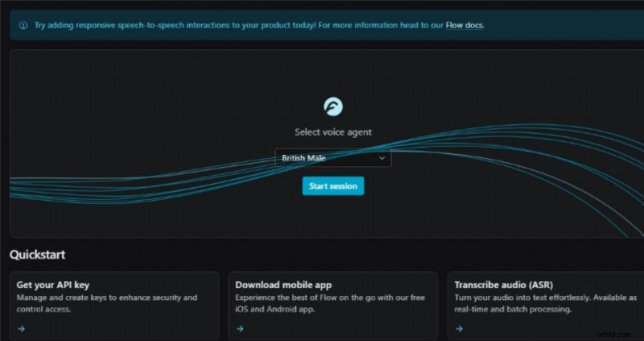644x341 pixels.
Task: Open the Flow docs link
Action: pyautogui.click(x=464, y=25)
